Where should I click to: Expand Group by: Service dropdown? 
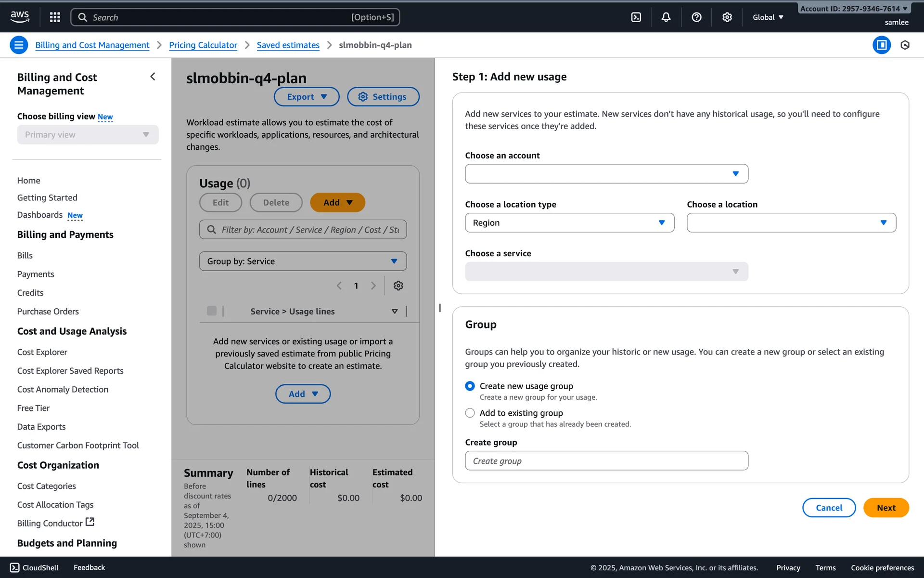click(x=302, y=261)
